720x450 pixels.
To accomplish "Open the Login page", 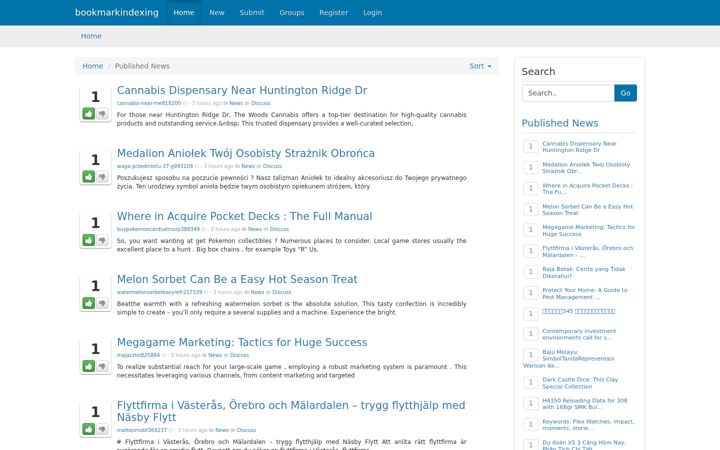I will 372,12.
